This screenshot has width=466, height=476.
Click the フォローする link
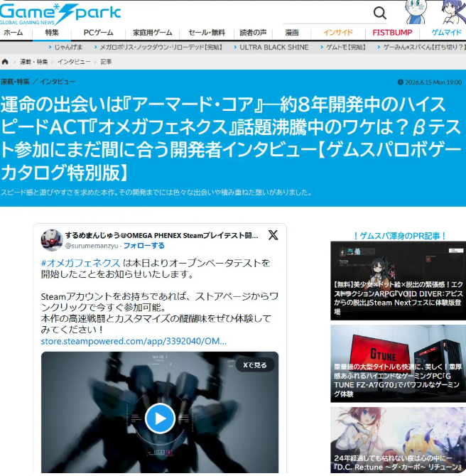click(144, 246)
